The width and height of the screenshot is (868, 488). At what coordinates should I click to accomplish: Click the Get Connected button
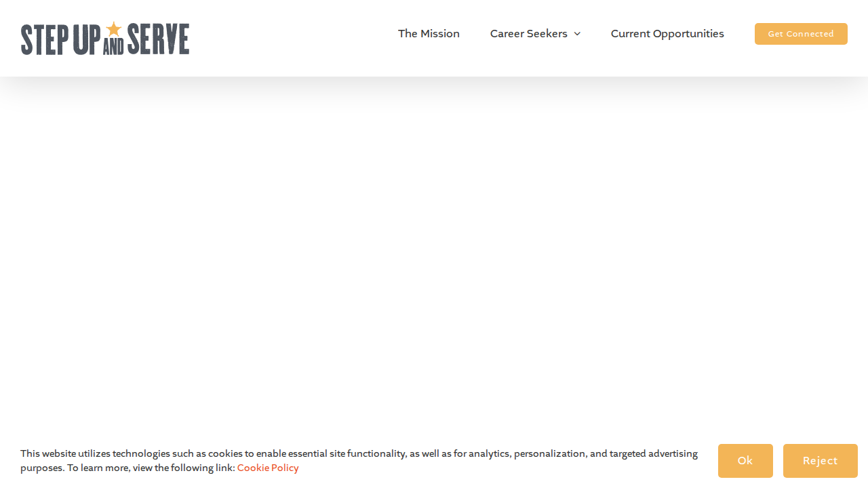coord(801,33)
